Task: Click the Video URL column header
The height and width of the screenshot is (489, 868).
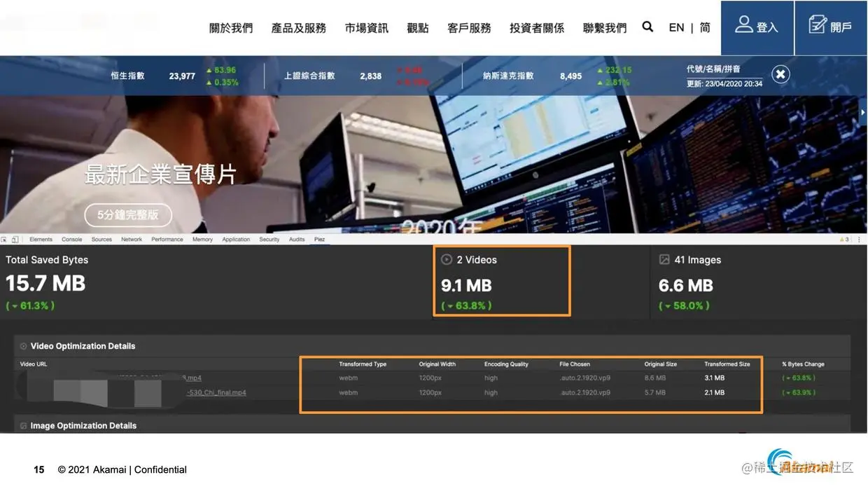Action: (x=34, y=364)
